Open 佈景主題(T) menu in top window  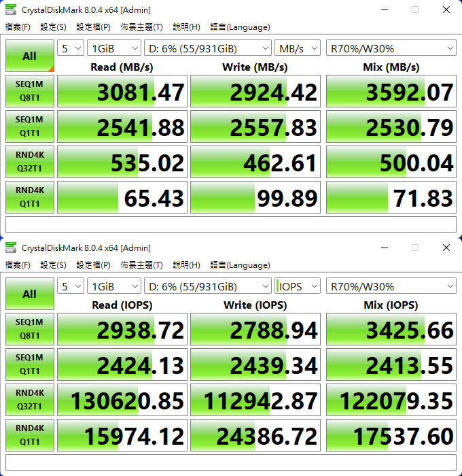(141, 27)
